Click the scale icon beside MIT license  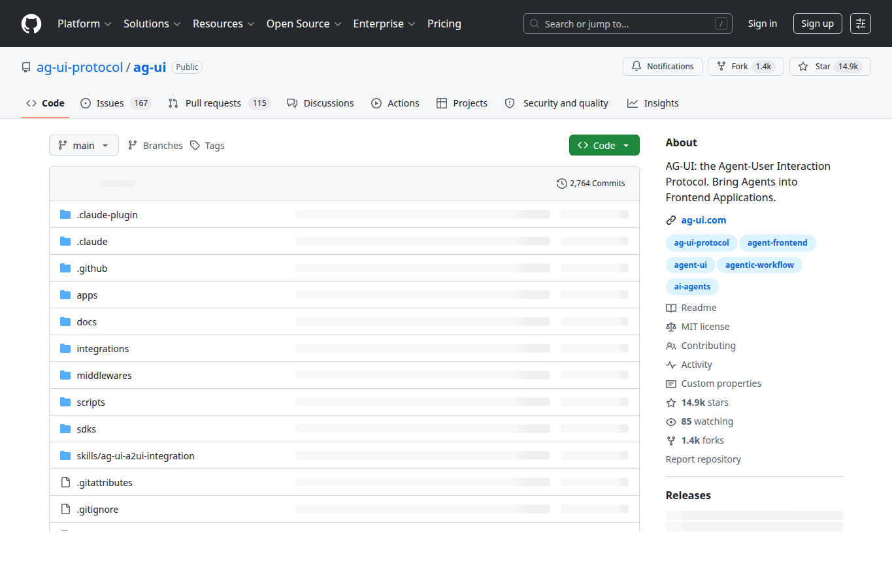671,327
